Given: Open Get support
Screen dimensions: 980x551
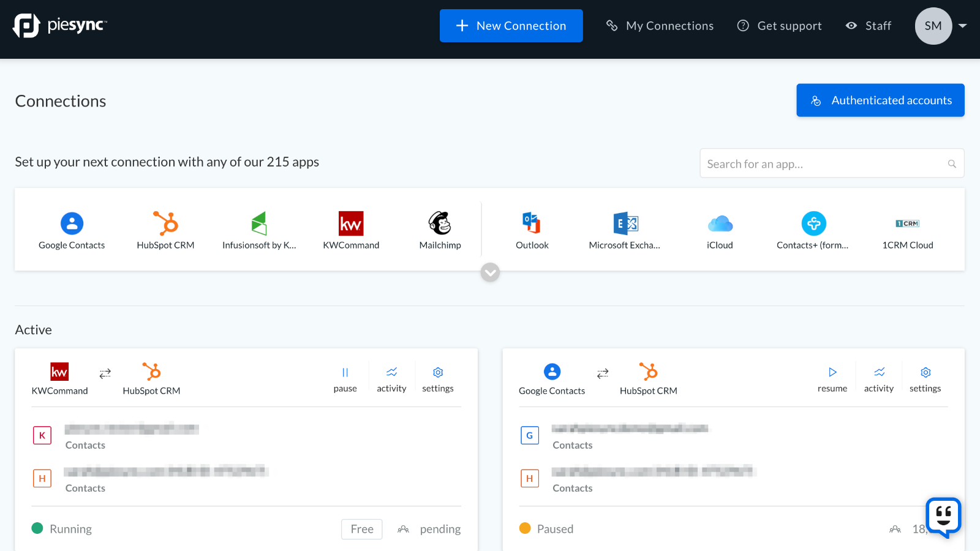Looking at the screenshot, I should pos(779,26).
